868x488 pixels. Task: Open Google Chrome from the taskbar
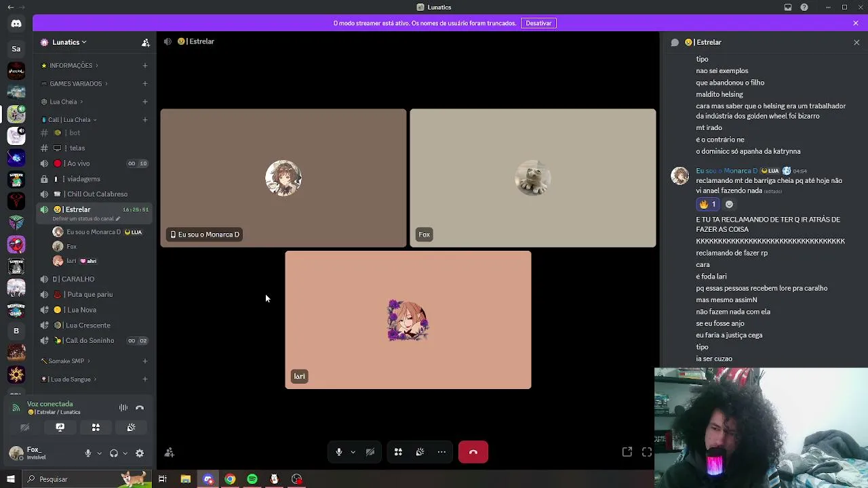[x=230, y=479]
